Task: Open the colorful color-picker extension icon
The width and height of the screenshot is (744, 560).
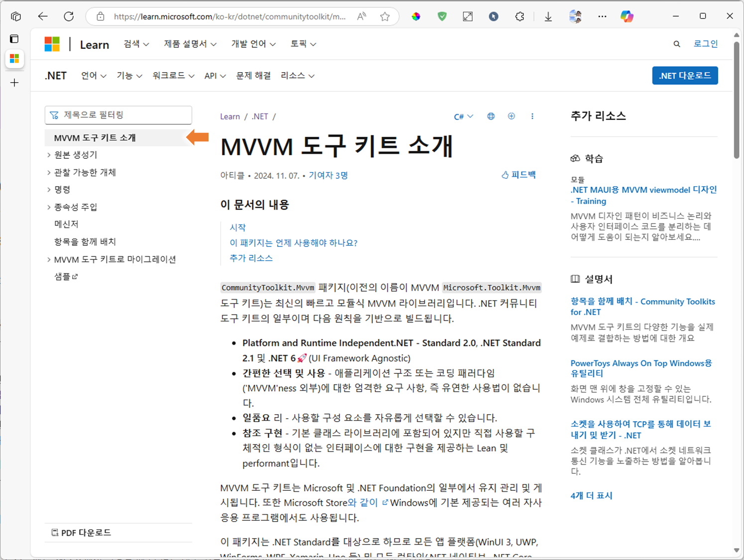Action: point(416,16)
